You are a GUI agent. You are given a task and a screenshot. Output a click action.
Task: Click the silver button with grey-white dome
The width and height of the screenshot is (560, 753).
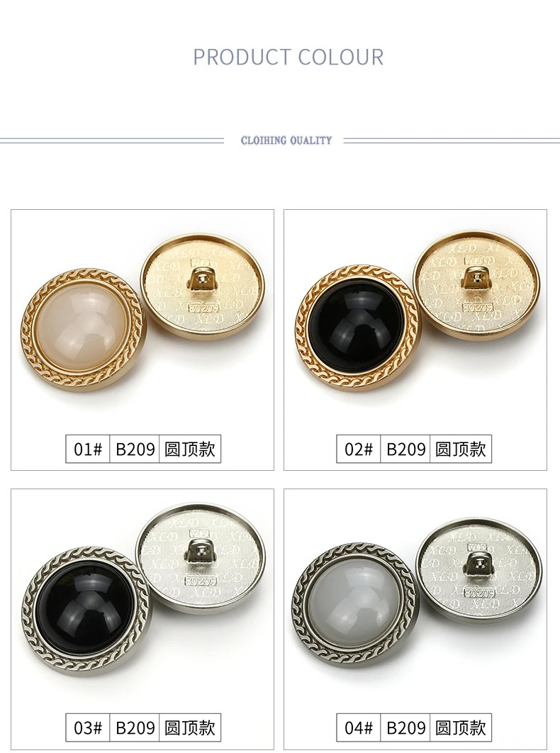tap(355, 605)
